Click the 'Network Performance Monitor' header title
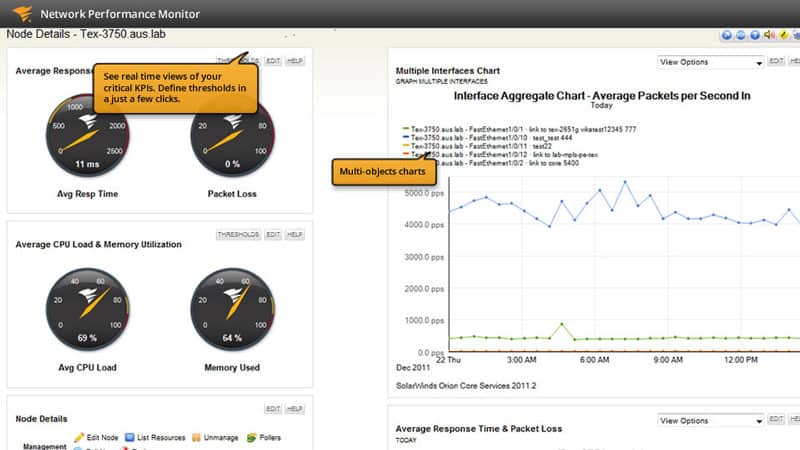800x450 pixels. point(120,14)
